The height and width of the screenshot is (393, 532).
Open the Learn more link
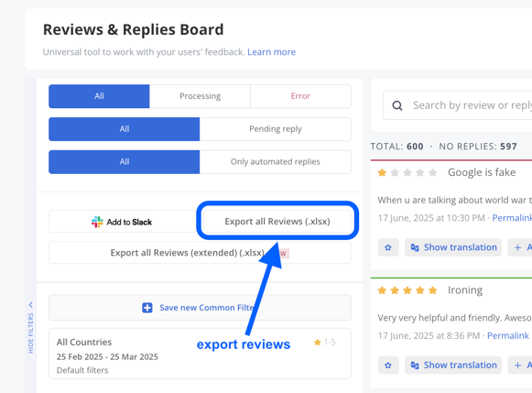click(271, 52)
